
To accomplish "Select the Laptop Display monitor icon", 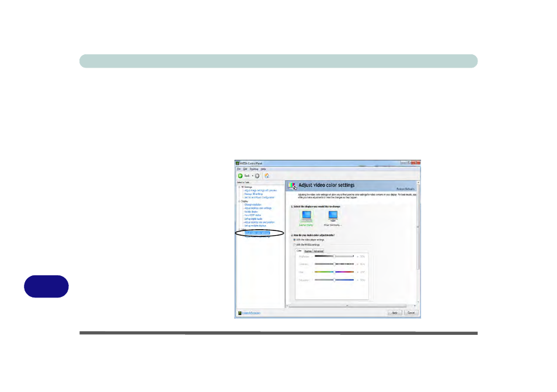I will click(x=306, y=216).
